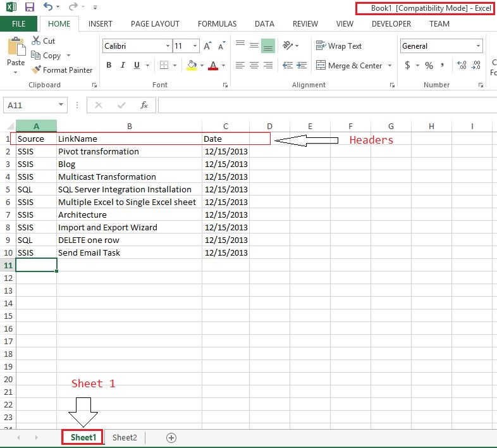Apply accounting dollar format
The width and height of the screenshot is (497, 448).
coord(408,65)
